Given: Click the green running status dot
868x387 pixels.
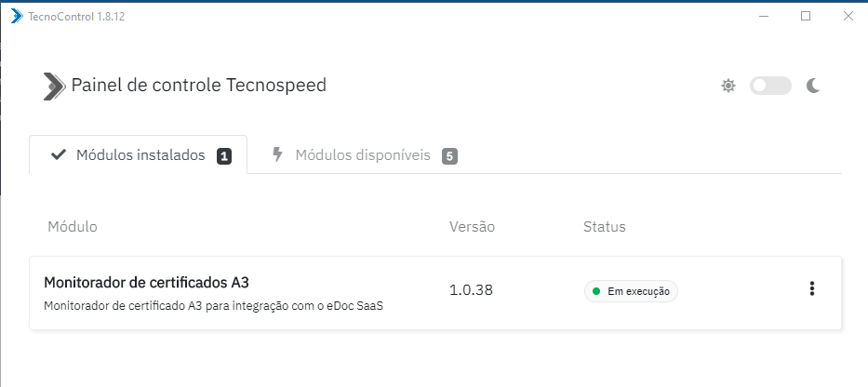Looking at the screenshot, I should (x=596, y=291).
